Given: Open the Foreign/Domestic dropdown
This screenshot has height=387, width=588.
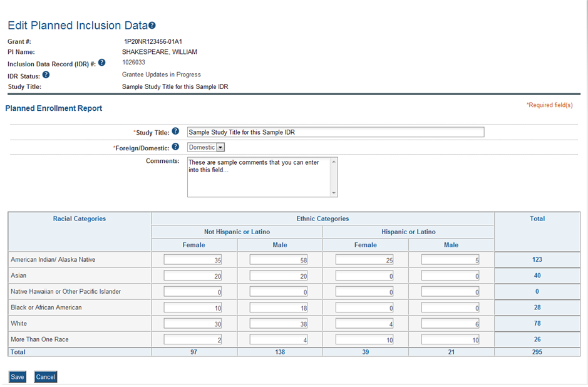Looking at the screenshot, I should click(220, 147).
